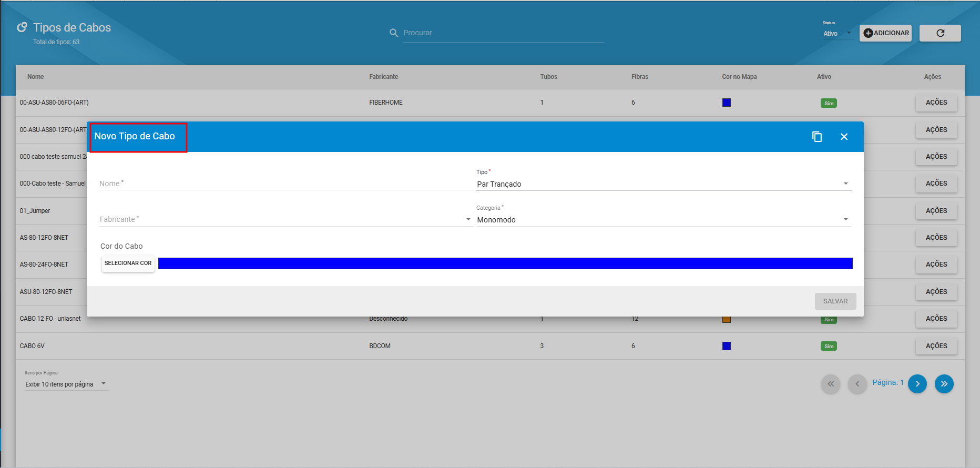
Task: Click the Ativo column header
Action: 824,77
